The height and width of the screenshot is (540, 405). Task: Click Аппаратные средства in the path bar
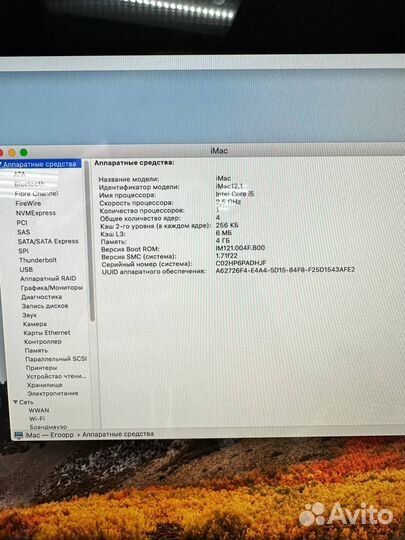tap(118, 434)
